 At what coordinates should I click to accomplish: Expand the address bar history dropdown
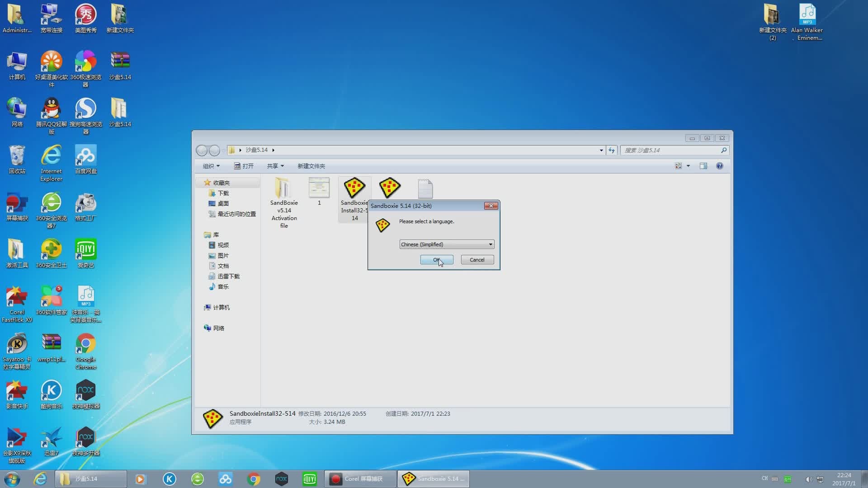tap(601, 150)
